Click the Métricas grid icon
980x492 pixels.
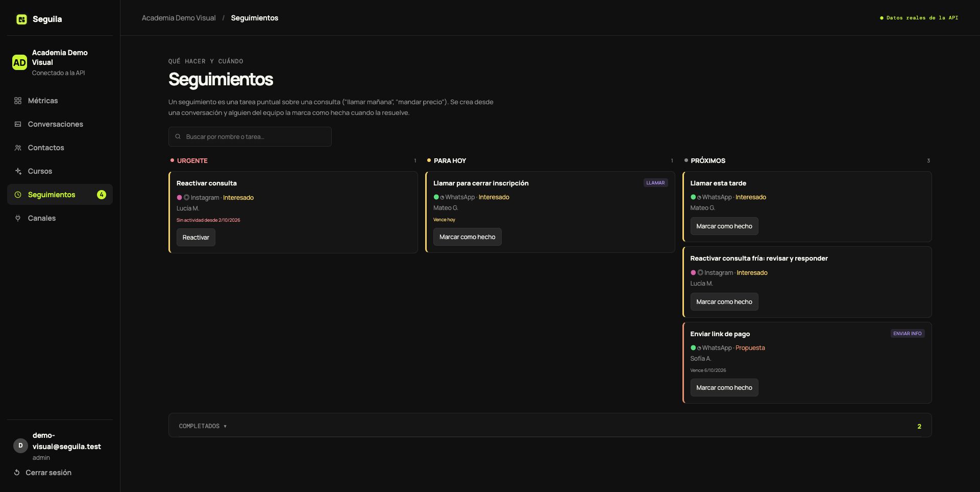point(18,101)
